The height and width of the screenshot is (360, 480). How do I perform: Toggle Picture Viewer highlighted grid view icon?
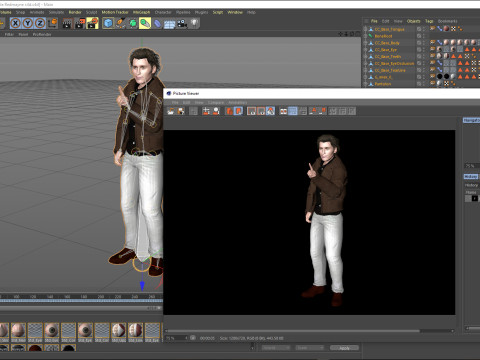293,111
